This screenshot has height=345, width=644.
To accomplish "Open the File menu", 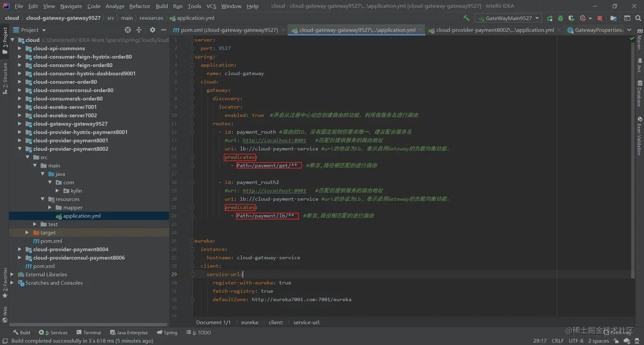I will coord(19,6).
